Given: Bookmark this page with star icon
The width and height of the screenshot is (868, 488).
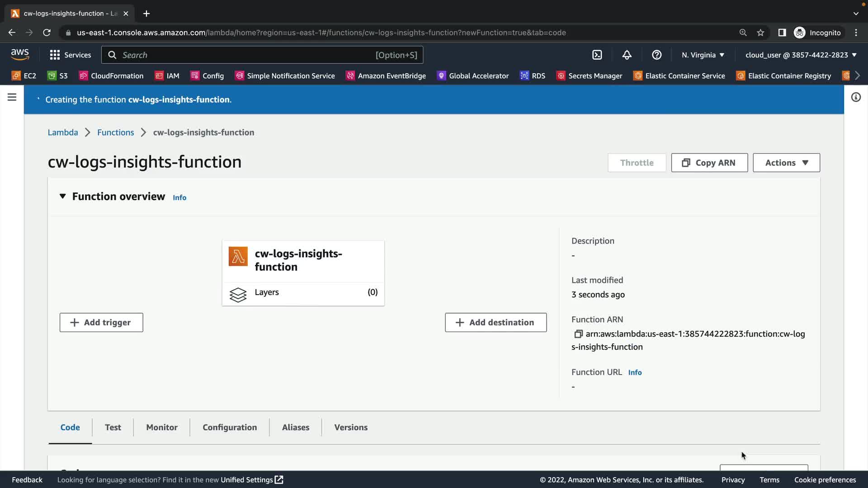Looking at the screenshot, I should click(x=760, y=33).
